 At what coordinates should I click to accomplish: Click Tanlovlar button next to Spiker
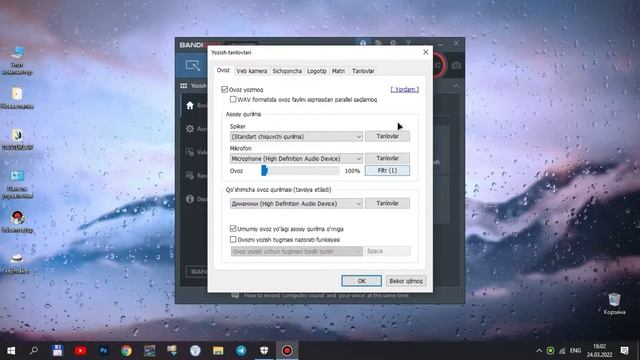click(x=387, y=136)
